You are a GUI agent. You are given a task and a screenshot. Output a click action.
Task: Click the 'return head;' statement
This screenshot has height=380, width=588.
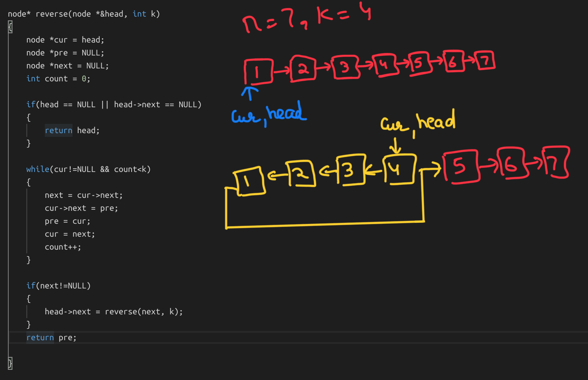[x=72, y=130]
